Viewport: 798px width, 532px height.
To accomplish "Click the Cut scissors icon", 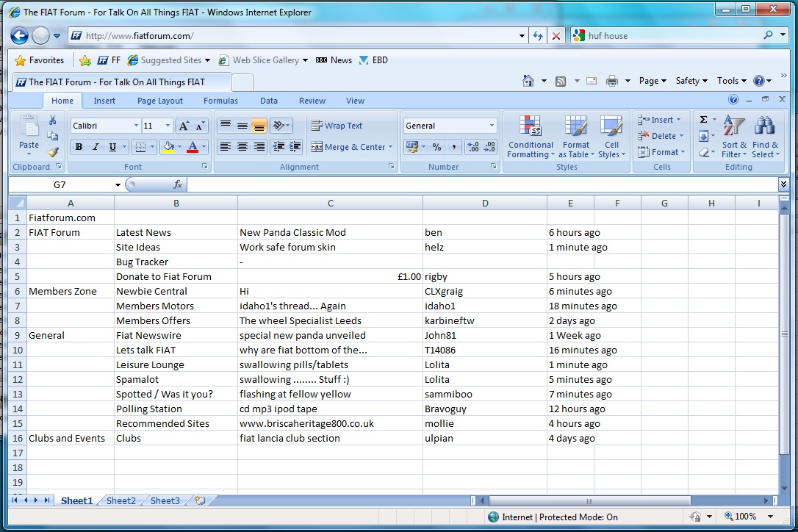I will [52, 121].
